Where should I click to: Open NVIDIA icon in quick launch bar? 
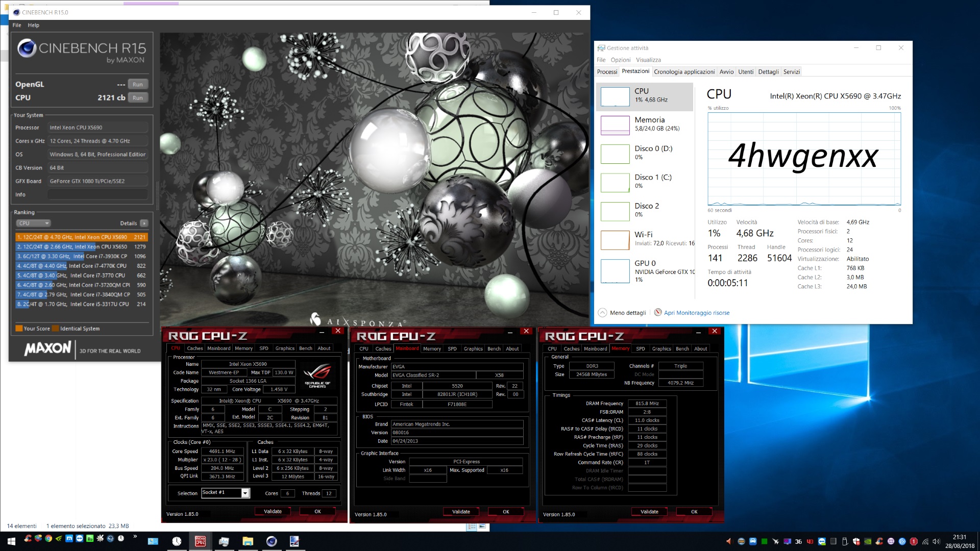coord(59,538)
